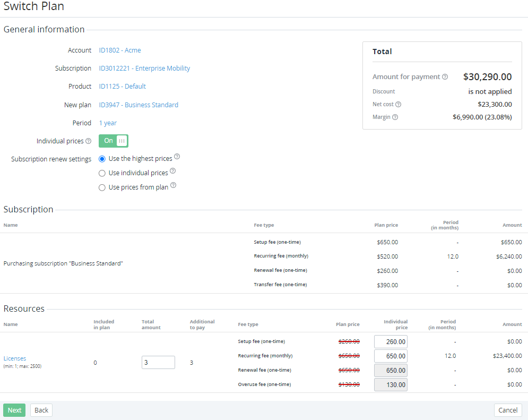Select the Use the highest prices radio button
This screenshot has height=420, width=528.
point(102,159)
